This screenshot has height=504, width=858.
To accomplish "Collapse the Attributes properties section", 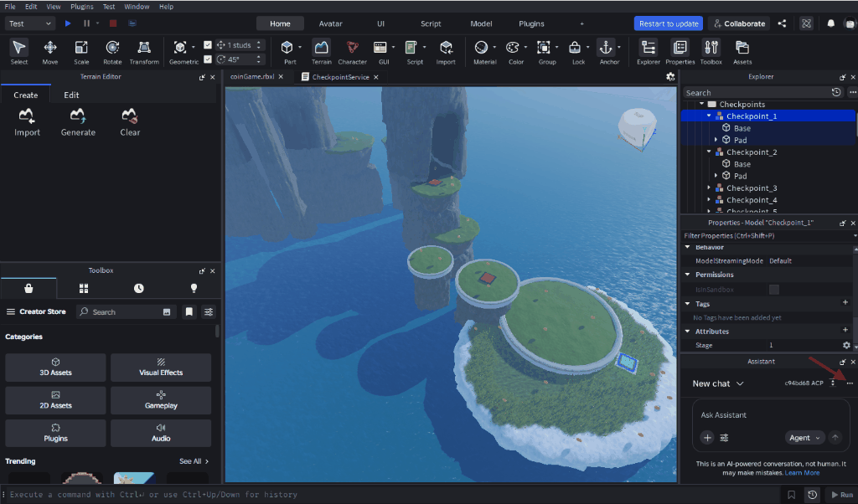I will [688, 332].
